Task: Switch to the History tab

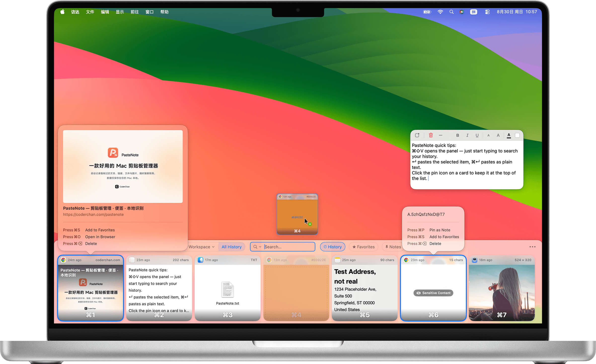Action: coord(333,247)
